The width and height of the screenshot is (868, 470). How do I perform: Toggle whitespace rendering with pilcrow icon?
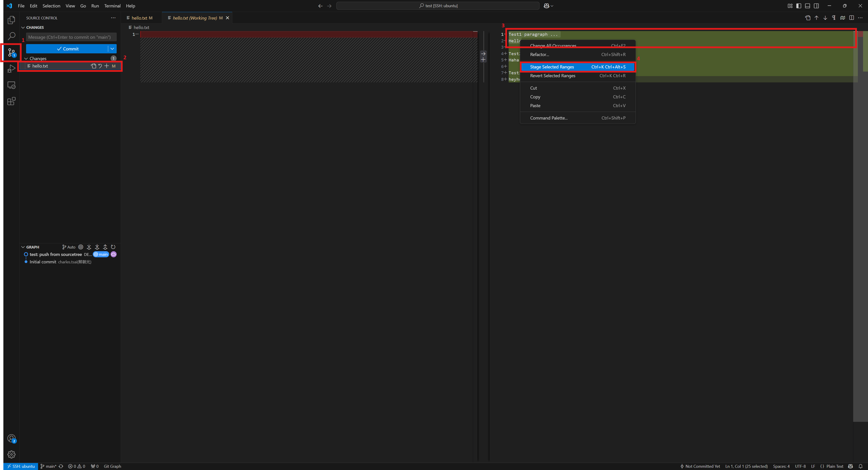(834, 18)
